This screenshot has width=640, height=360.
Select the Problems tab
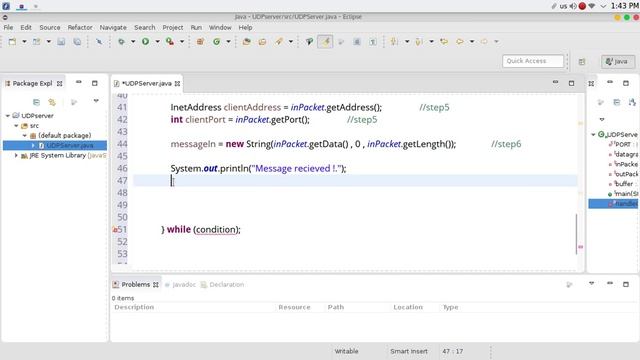136,284
